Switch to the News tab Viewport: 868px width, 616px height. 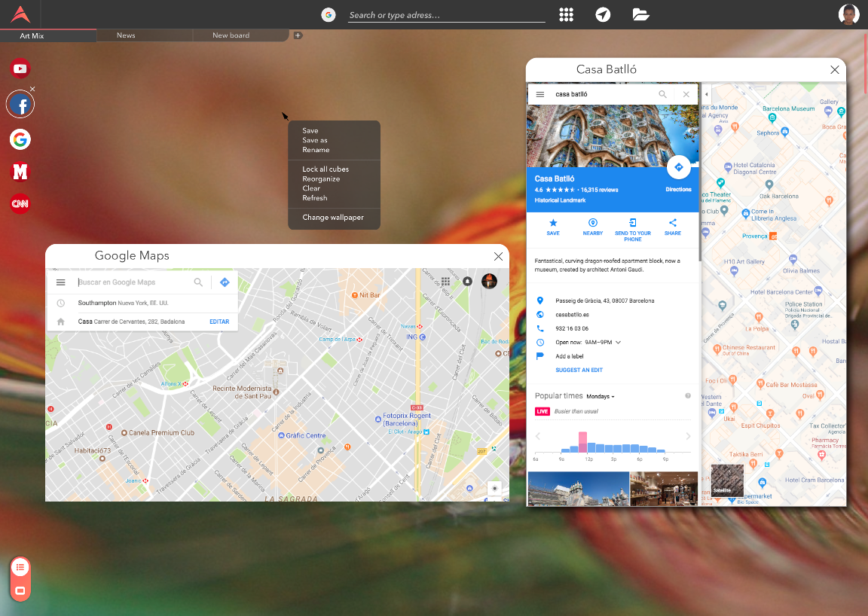point(145,35)
